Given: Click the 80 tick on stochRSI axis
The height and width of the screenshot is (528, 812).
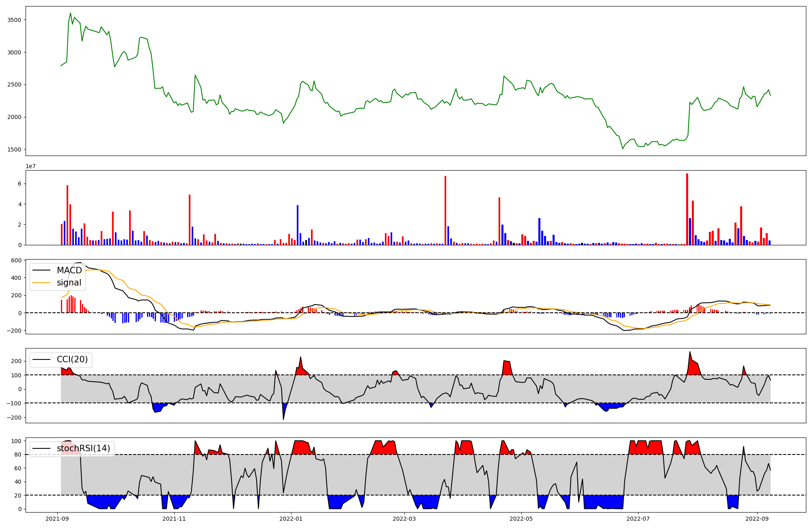Looking at the screenshot, I should 18,454.
